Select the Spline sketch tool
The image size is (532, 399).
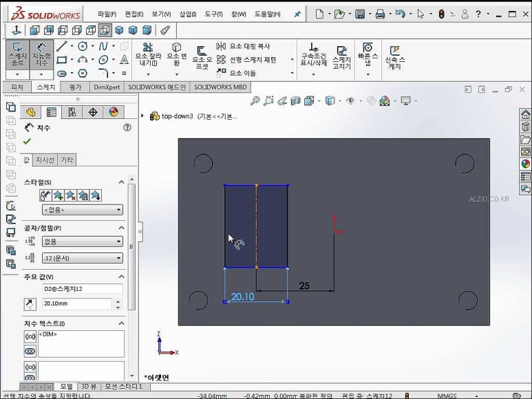coord(103,46)
